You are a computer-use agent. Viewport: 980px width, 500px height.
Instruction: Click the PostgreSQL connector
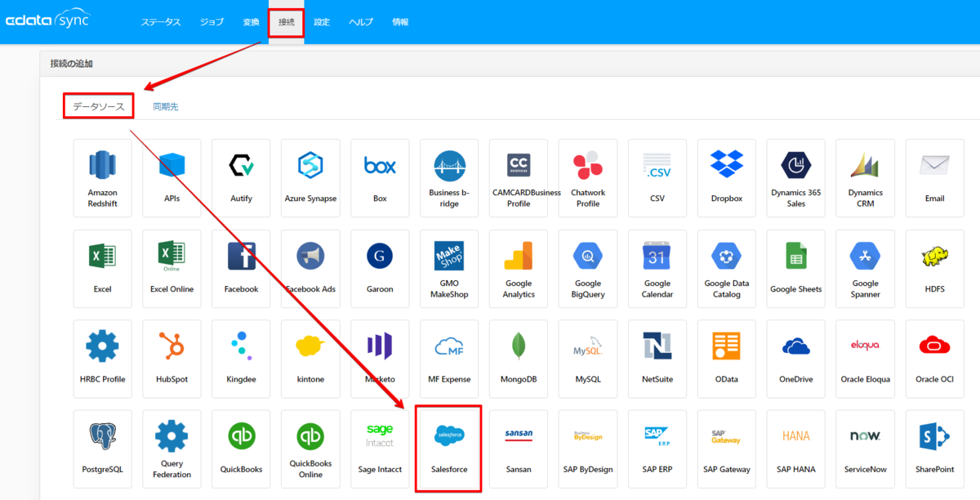click(x=103, y=449)
